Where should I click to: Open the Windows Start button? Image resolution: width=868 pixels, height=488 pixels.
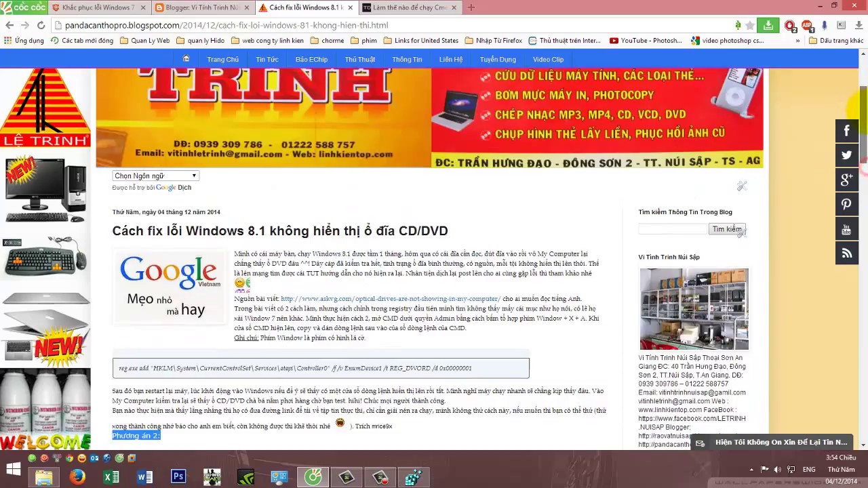click(14, 468)
